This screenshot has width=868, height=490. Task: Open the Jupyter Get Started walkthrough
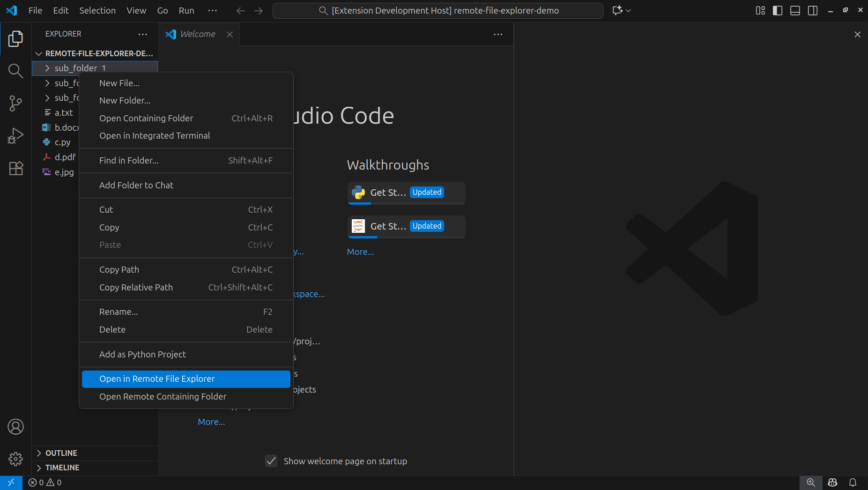(x=406, y=227)
